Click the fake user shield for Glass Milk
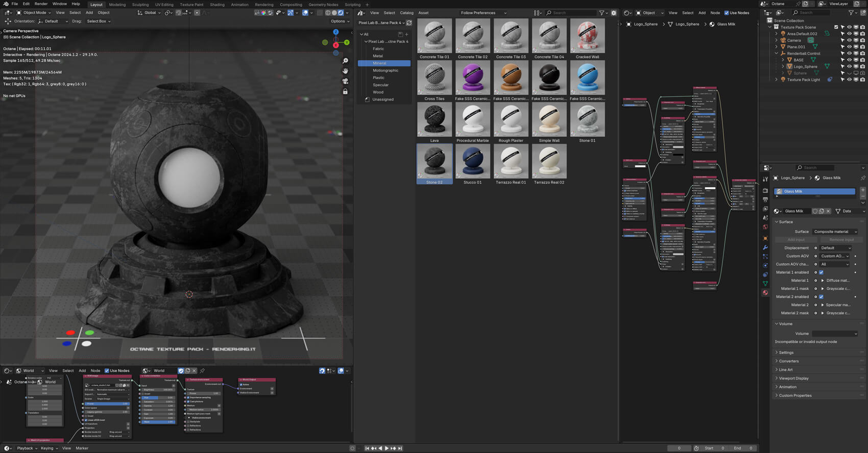Screen dimensions: 868x453 (815, 211)
